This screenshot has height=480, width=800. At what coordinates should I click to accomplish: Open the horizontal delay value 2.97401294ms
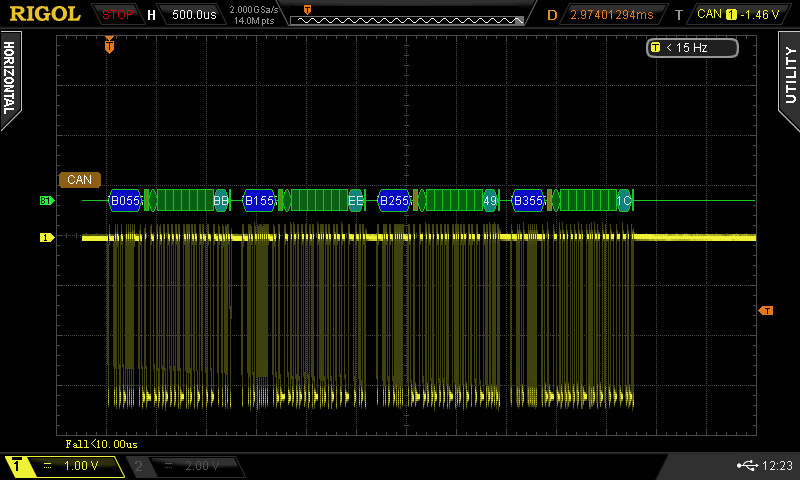(x=611, y=15)
